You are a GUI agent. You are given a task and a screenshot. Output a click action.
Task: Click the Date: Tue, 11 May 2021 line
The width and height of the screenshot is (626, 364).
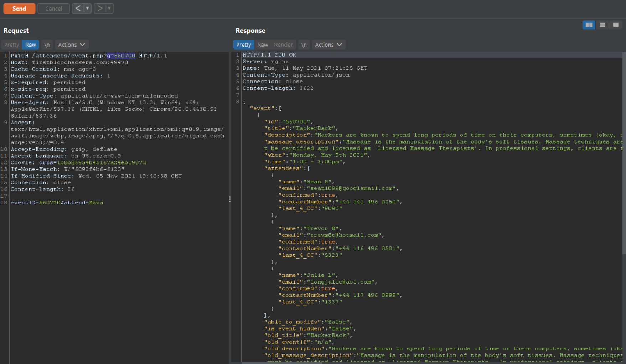click(305, 68)
